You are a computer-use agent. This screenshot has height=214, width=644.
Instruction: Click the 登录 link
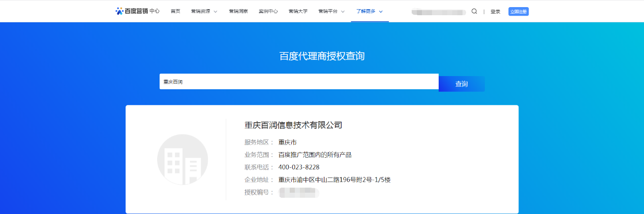click(495, 11)
